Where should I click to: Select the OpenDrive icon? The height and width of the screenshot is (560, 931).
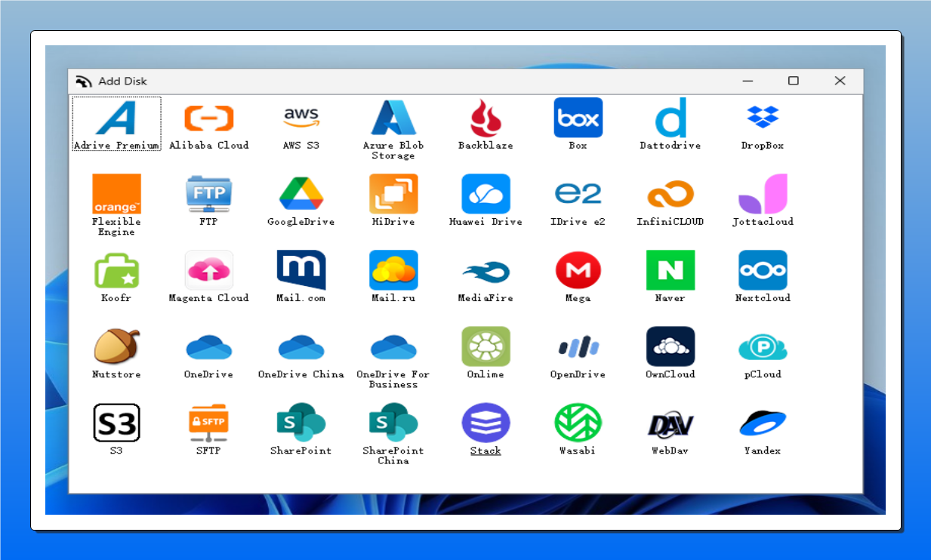(578, 347)
